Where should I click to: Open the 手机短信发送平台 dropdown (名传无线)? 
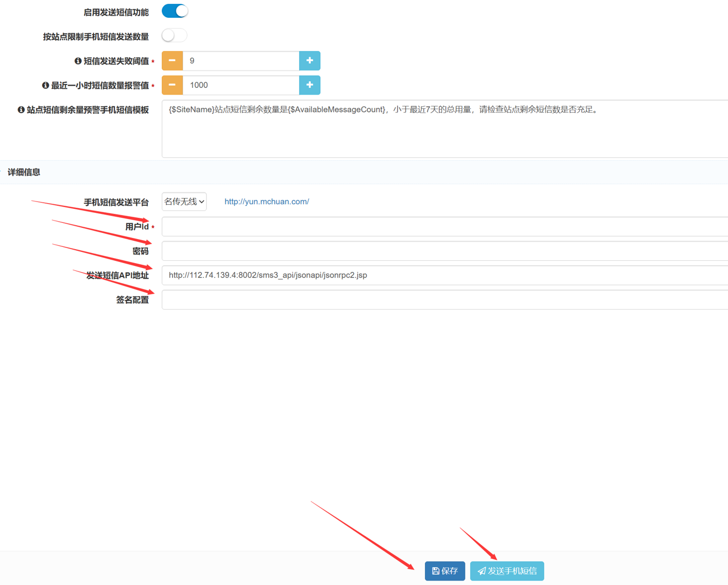coord(184,202)
